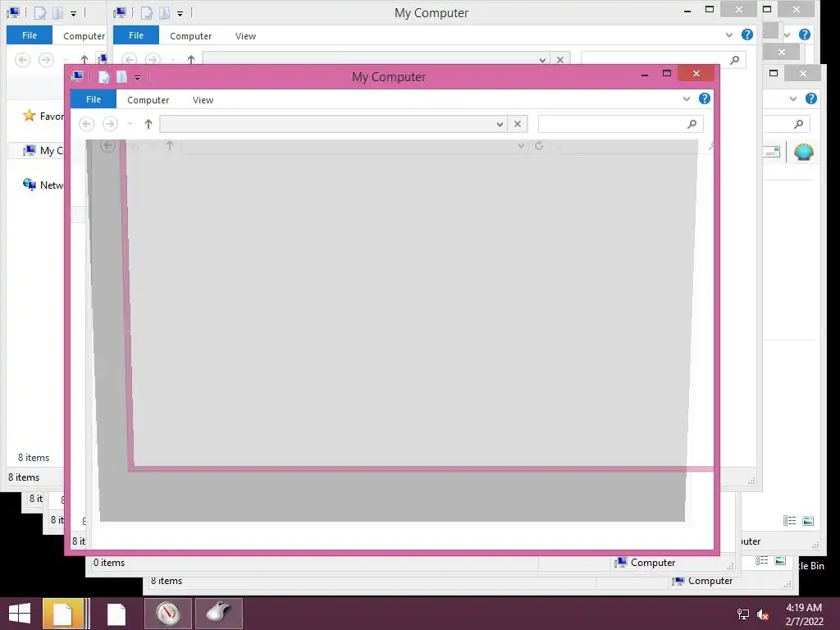Expand the ribbon chevron in the pink-bordered window

(x=687, y=98)
